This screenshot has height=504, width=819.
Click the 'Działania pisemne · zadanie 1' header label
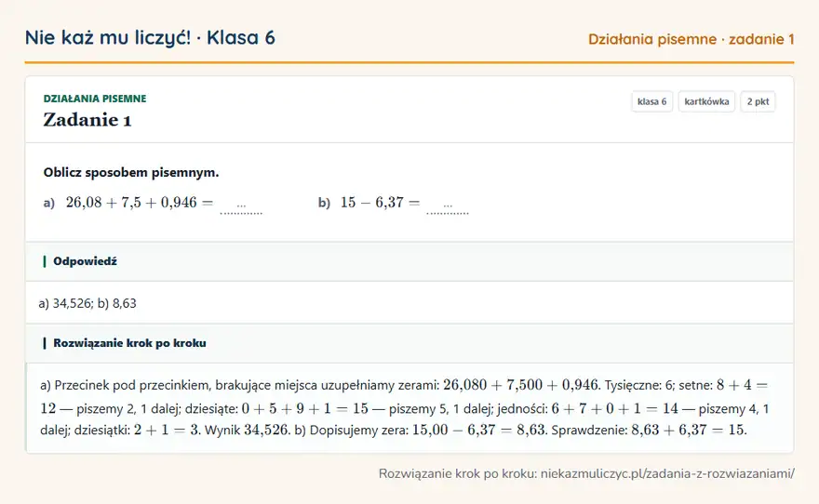[691, 39]
